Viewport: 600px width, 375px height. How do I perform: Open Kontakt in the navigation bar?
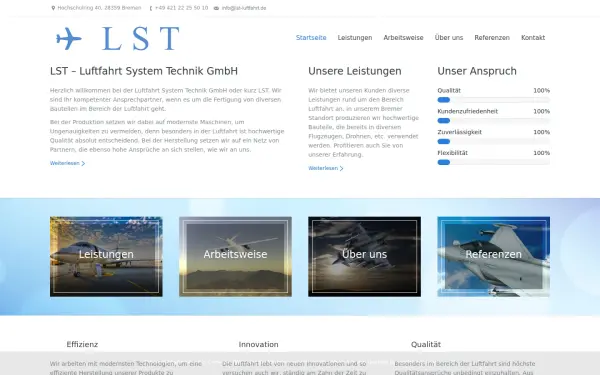coord(533,38)
